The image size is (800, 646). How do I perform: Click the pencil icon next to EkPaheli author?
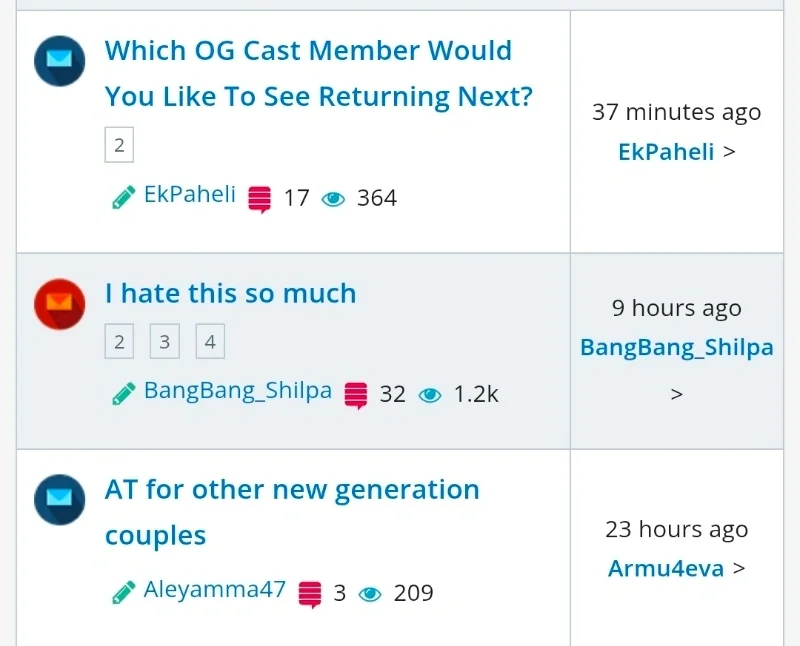coord(124,197)
